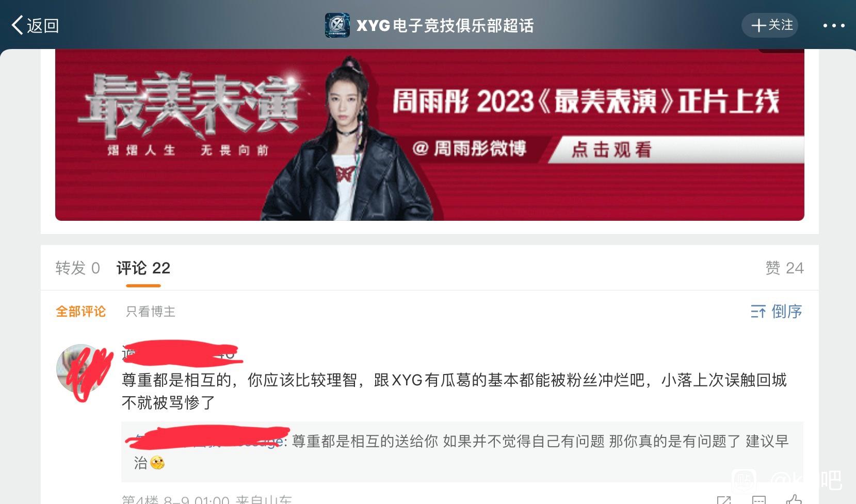
Task: Open the commenter's profile avatar
Action: click(x=80, y=368)
